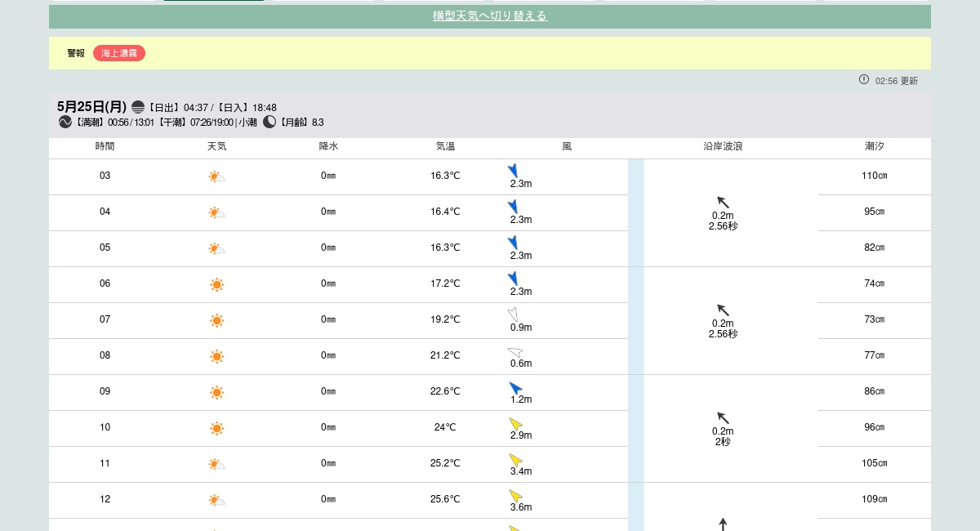This screenshot has width=980, height=531.
Task: Click the 沿岸波浪 column header
Action: [x=723, y=146]
